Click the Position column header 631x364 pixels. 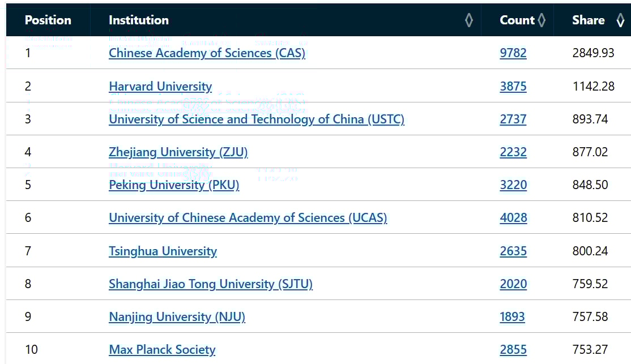tap(48, 20)
